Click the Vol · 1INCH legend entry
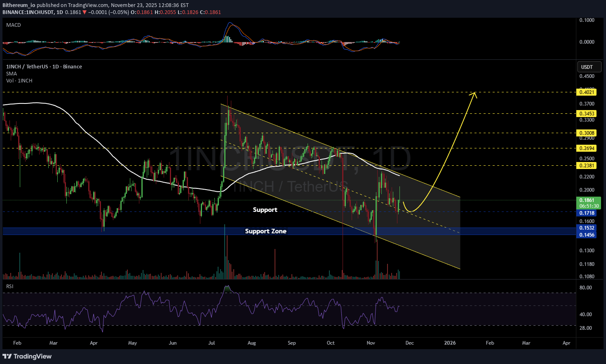 19,81
